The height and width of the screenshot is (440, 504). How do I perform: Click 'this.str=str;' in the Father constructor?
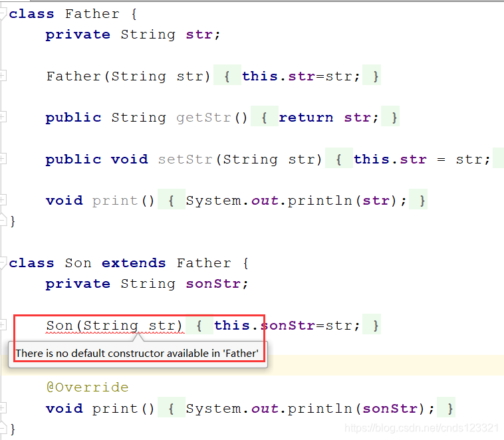(x=301, y=76)
